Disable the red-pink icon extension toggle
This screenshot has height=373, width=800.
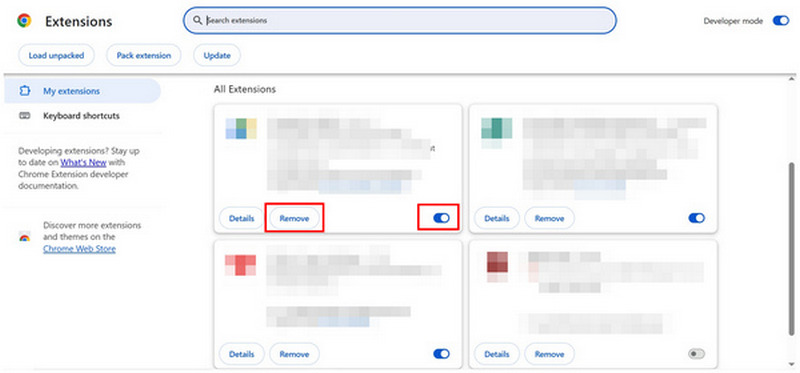[441, 354]
